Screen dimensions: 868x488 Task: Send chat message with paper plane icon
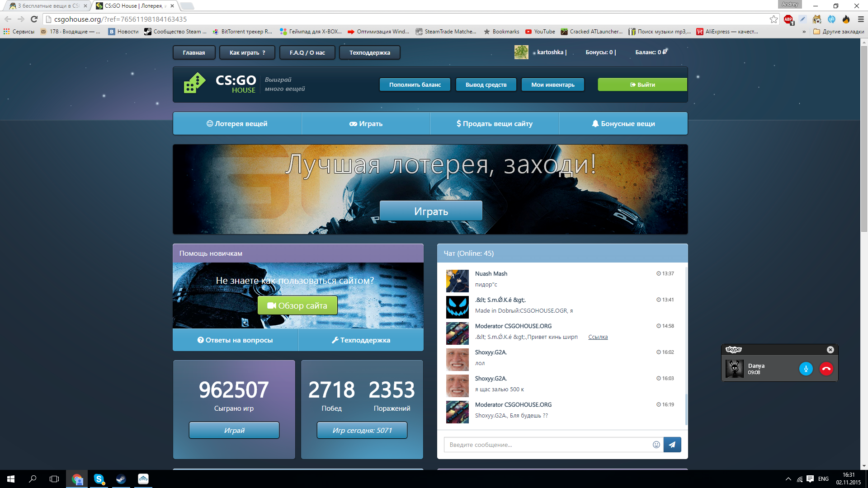pyautogui.click(x=672, y=445)
